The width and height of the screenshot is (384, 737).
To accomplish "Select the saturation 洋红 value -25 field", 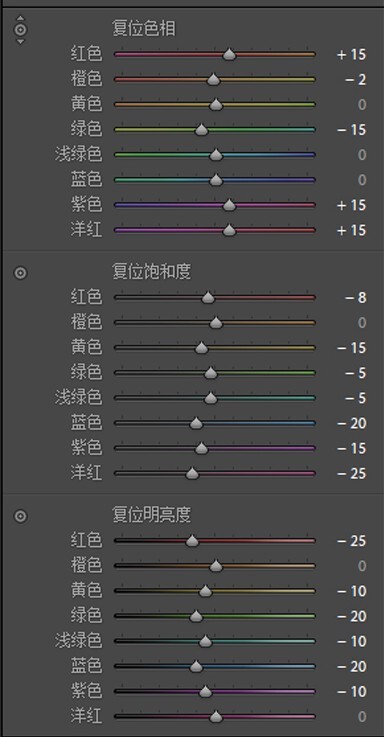I will [351, 474].
